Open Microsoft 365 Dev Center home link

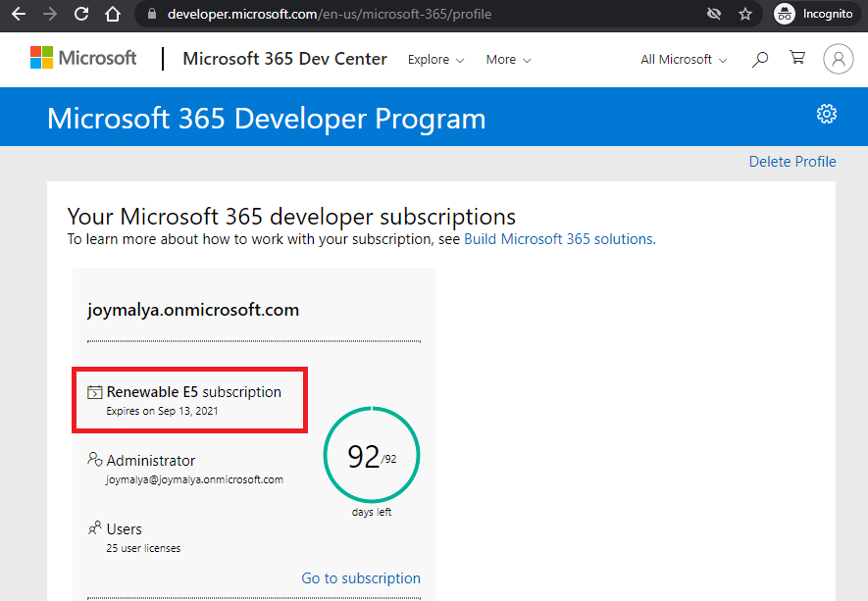tap(284, 59)
